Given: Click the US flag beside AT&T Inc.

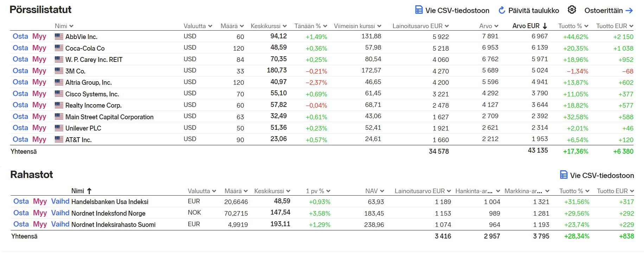Looking at the screenshot, I should [59, 139].
